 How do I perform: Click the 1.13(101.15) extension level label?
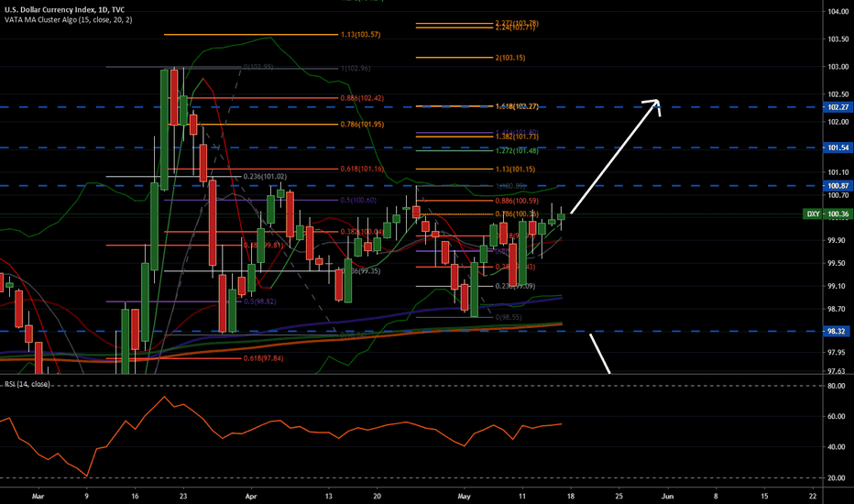515,170
